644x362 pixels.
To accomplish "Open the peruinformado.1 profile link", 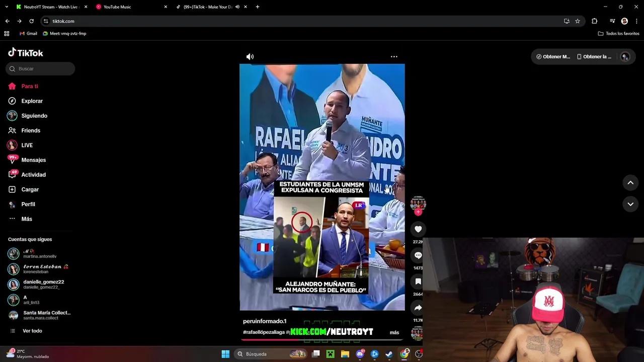I will tap(265, 321).
